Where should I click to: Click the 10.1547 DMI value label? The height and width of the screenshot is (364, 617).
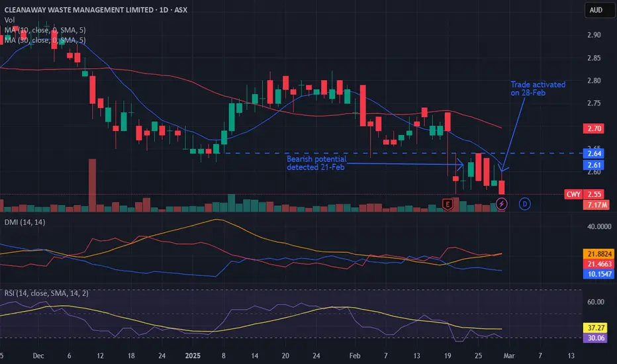pyautogui.click(x=599, y=274)
